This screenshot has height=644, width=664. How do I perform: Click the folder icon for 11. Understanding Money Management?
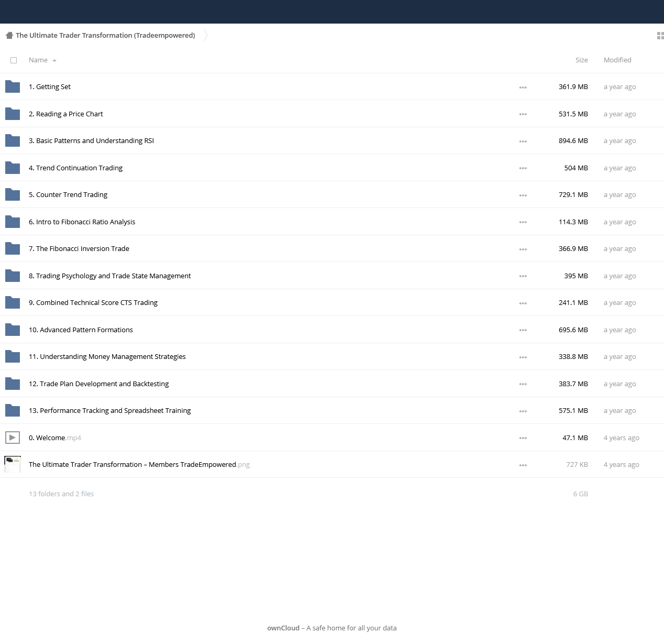[13, 356]
